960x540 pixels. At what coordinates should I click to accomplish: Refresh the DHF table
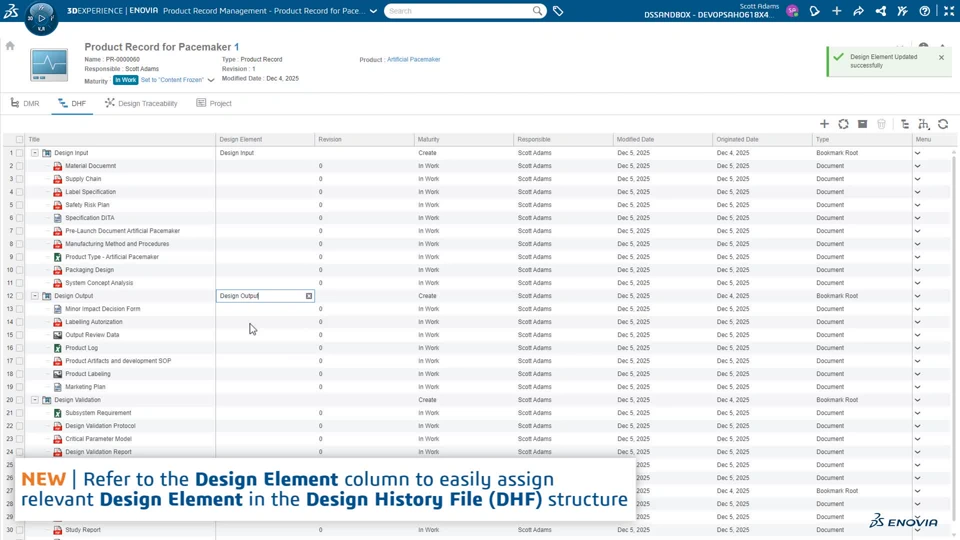pos(943,124)
